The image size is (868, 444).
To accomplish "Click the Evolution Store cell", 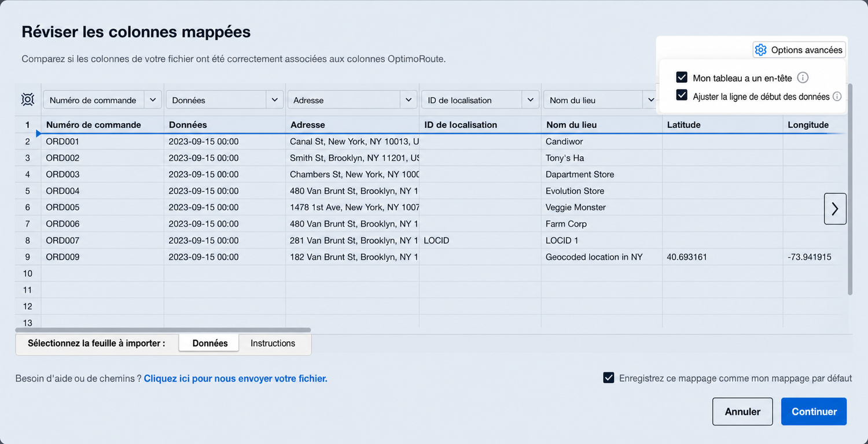I will click(x=602, y=191).
